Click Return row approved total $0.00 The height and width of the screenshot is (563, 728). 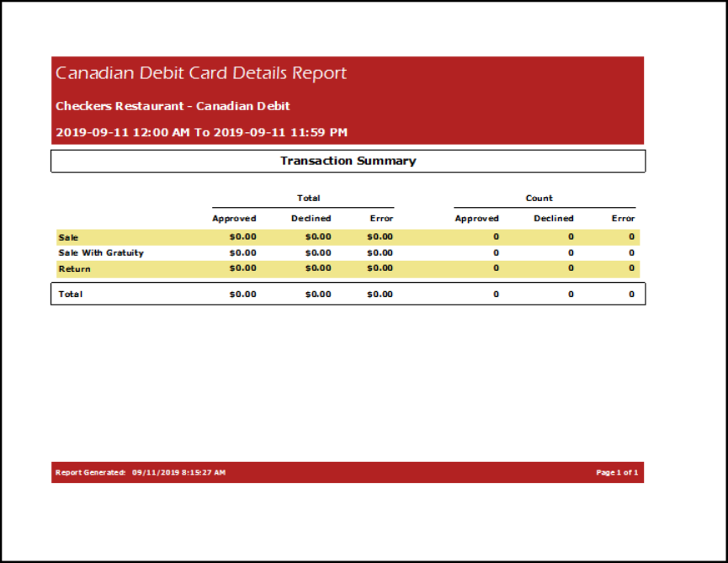pyautogui.click(x=243, y=268)
